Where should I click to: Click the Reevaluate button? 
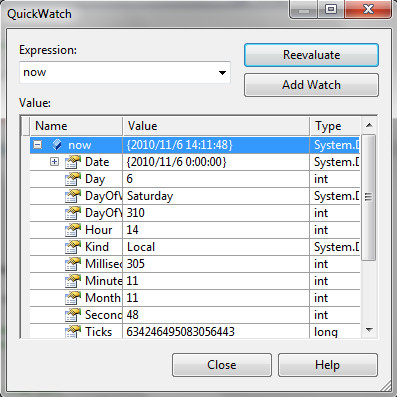[x=311, y=55]
